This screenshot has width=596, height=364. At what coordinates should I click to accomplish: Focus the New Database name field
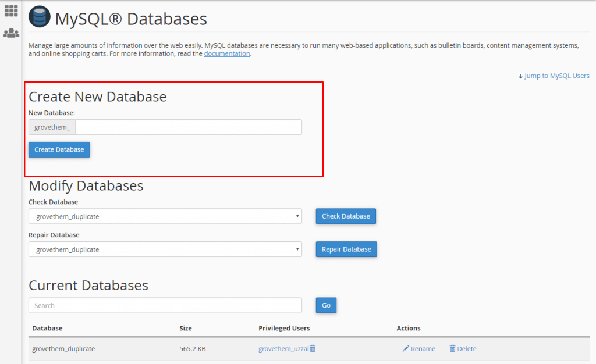189,127
